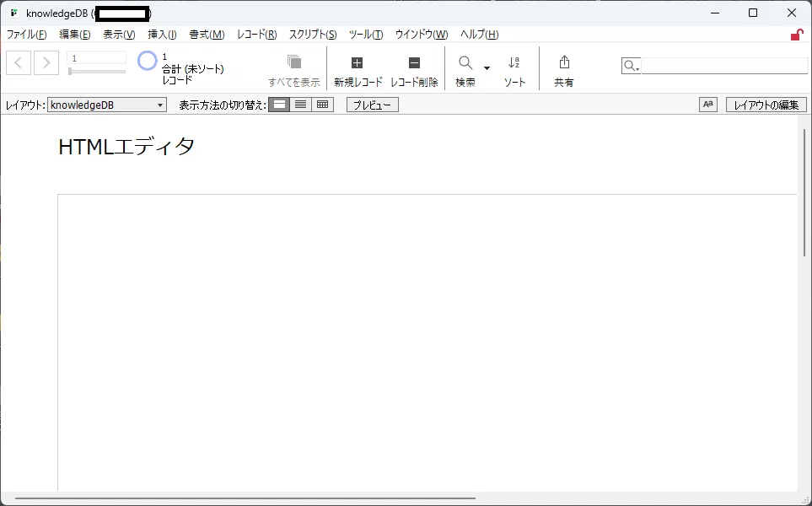
Task: Open the レコード(R) menu
Action: [x=257, y=35]
